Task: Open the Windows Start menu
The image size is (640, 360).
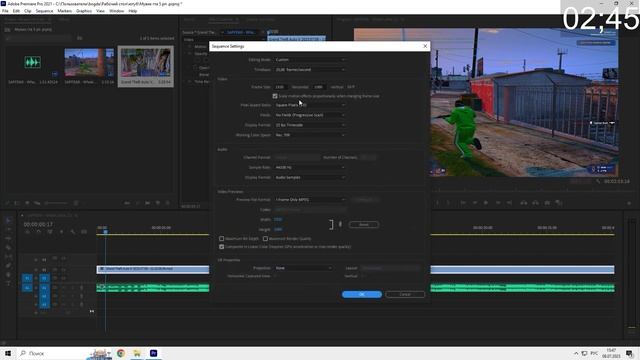Action: pyautogui.click(x=8, y=353)
